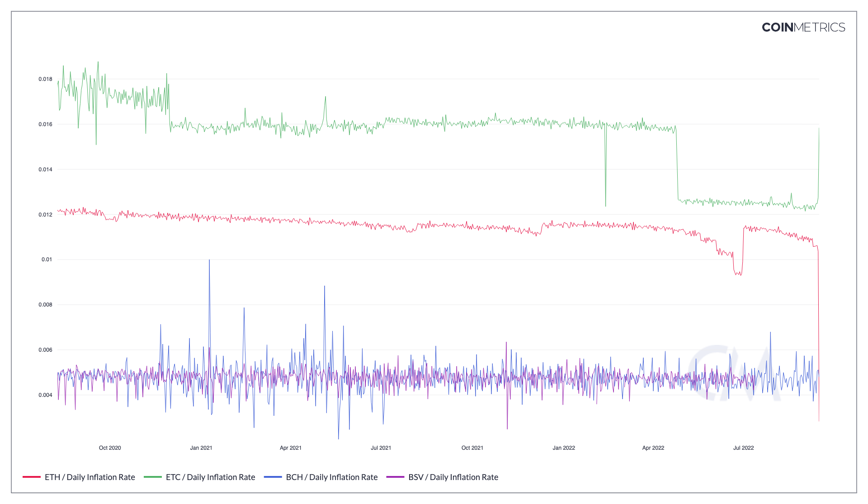This screenshot has height=504, width=868.
Task: Toggle ETH Daily Inflation Rate legend entry
Action: [x=90, y=477]
